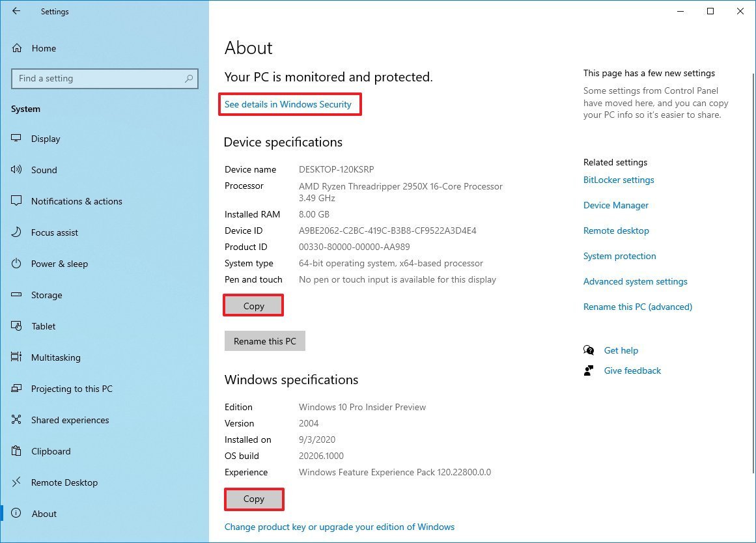Select Notifications & actions
Image resolution: width=756 pixels, height=543 pixels.
pos(77,201)
